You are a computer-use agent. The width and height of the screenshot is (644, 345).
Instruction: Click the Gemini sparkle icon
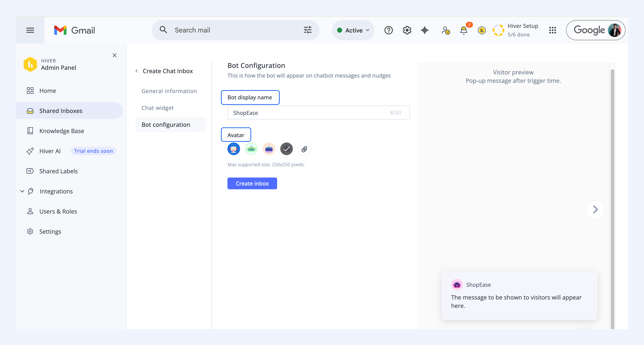point(425,30)
